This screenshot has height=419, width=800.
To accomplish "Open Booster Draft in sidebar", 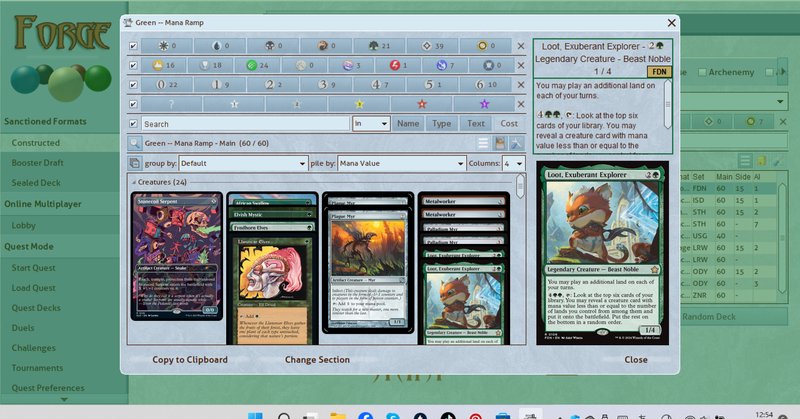I will (38, 163).
